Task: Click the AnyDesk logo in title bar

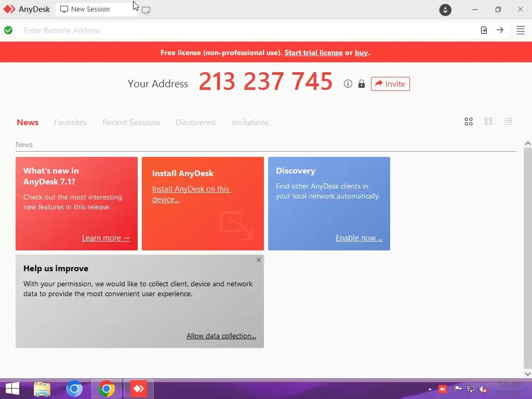Action: 9,9
